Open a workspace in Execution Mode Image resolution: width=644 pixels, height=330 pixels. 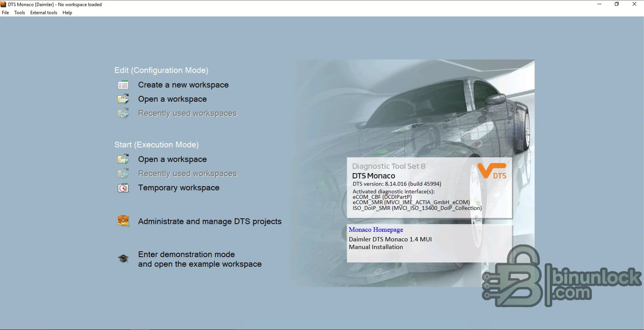pos(172,159)
